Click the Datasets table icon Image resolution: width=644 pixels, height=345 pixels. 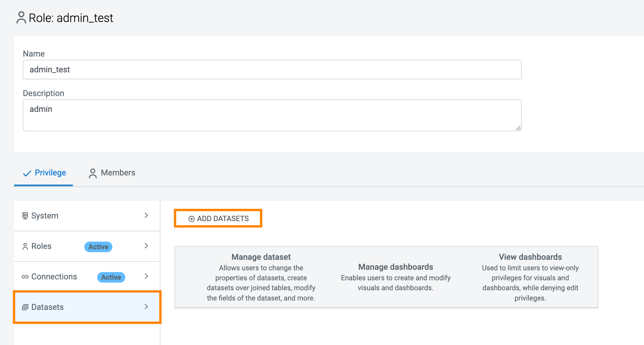pyautogui.click(x=25, y=307)
